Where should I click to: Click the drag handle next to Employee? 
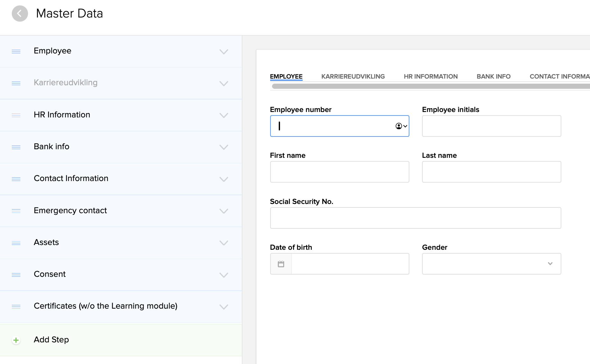point(16,52)
